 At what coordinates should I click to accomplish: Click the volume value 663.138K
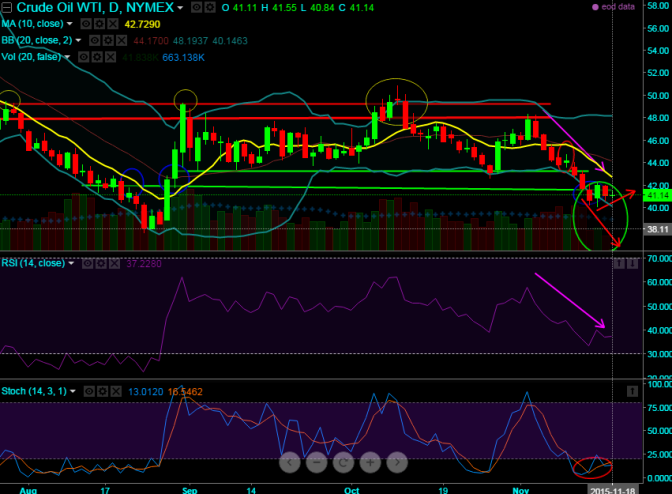tap(183, 57)
